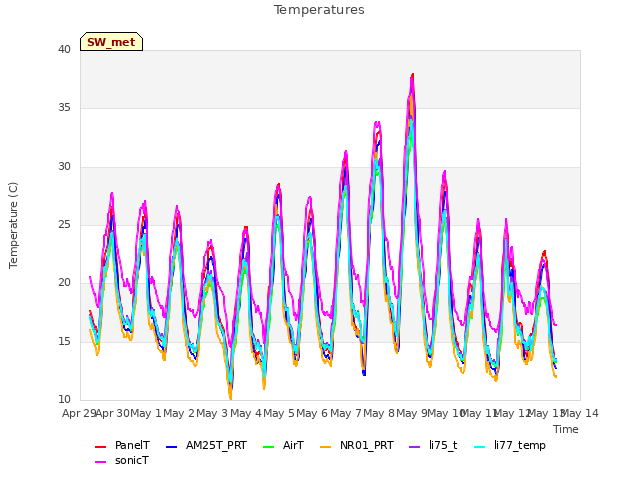This screenshot has width=640, height=480.
Task: Click the Apr 29 x-axis label
Action: tap(79, 413)
